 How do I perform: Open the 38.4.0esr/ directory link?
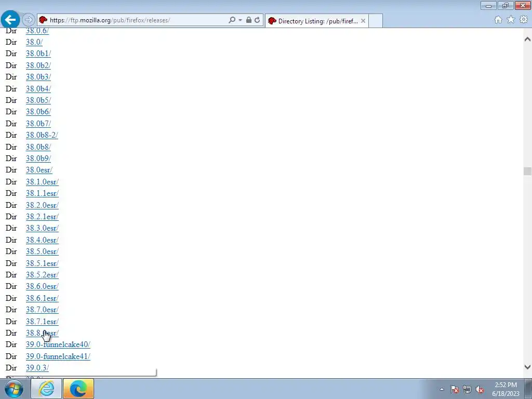click(x=42, y=241)
